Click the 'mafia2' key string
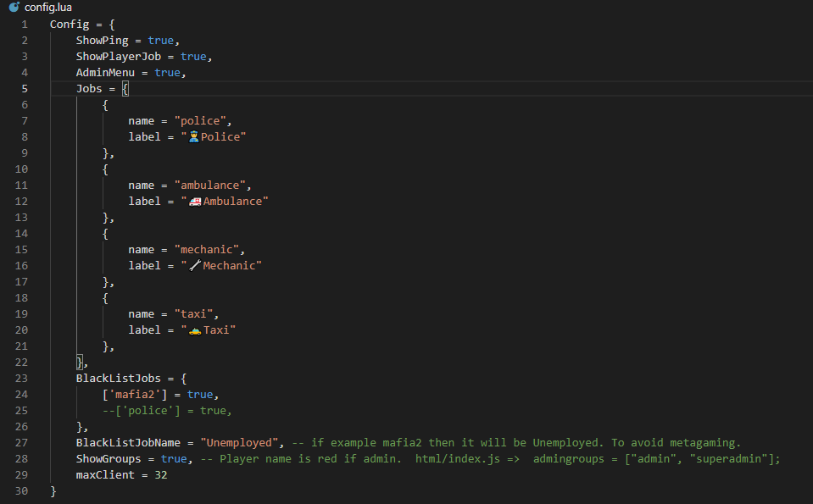Viewport: 813px width, 504px height. click(x=135, y=395)
